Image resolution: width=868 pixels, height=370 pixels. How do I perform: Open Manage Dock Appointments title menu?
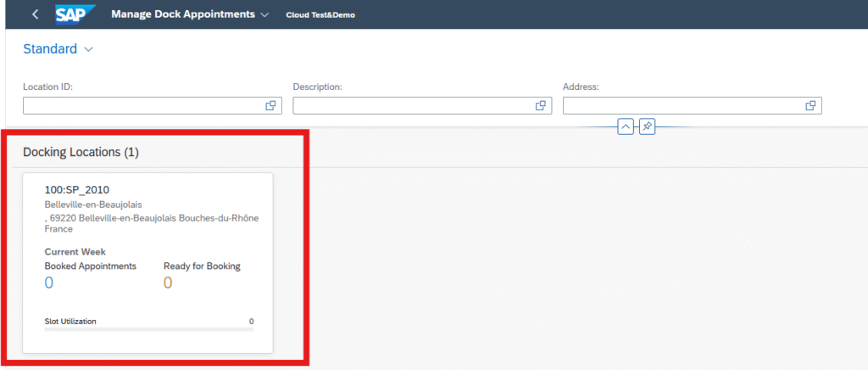tap(190, 14)
